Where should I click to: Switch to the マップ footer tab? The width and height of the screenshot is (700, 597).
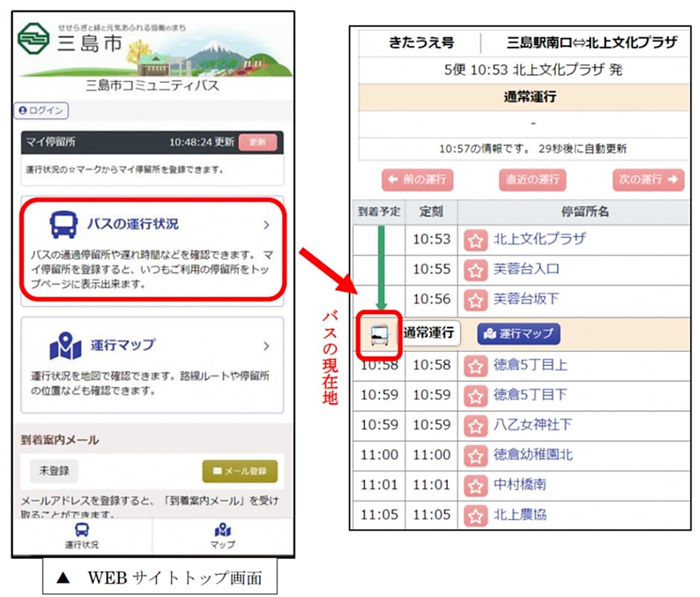click(x=221, y=538)
